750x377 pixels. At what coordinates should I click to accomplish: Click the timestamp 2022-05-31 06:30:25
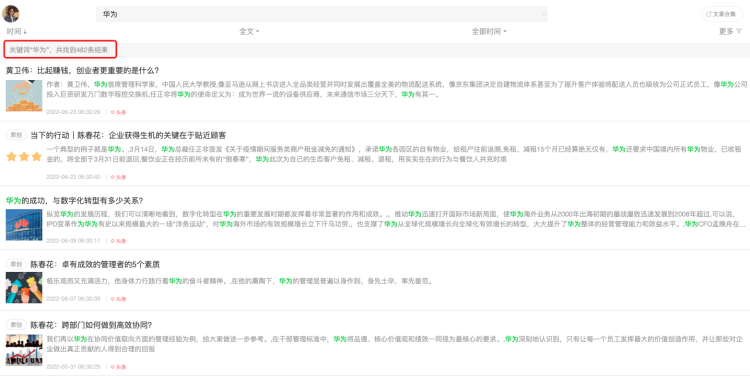pyautogui.click(x=73, y=367)
